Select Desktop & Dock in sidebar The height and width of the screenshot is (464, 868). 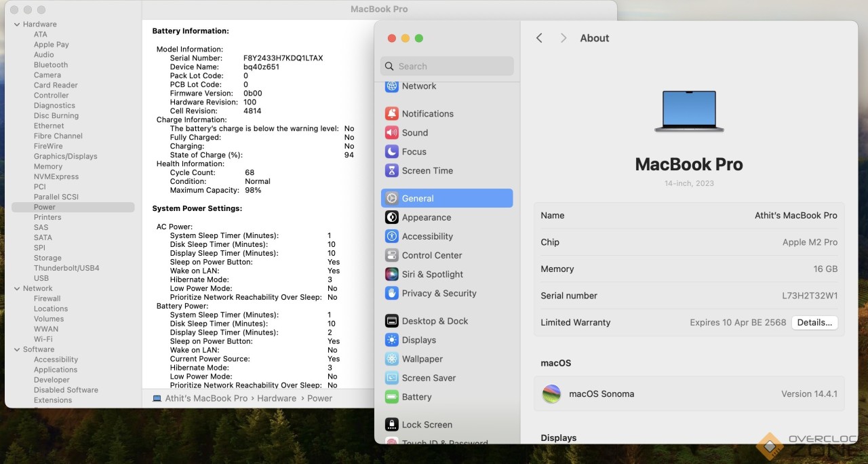(435, 322)
